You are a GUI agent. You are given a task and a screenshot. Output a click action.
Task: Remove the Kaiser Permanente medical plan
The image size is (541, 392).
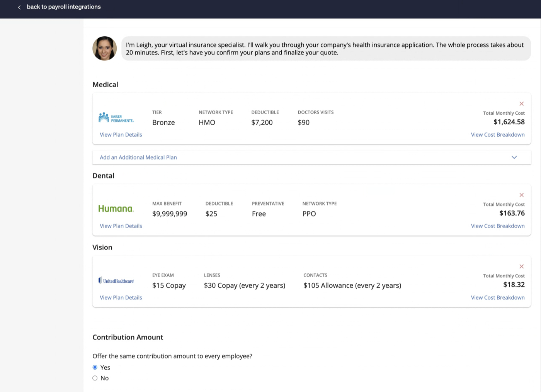click(x=521, y=104)
